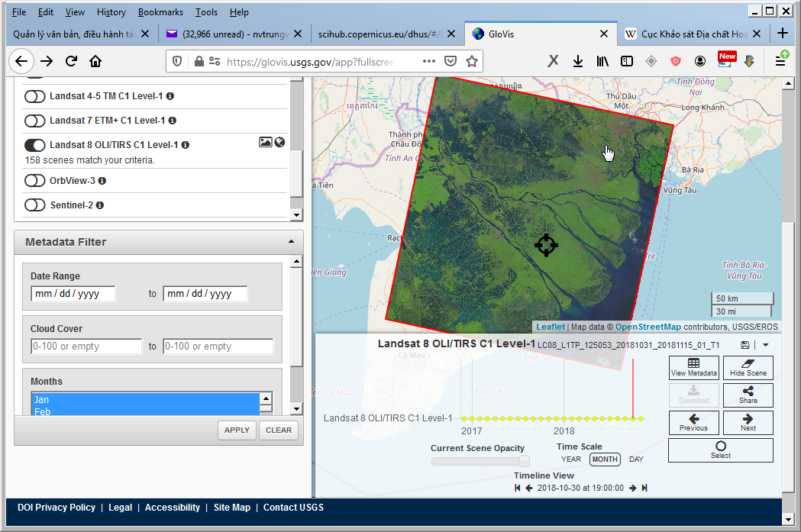Enable the Landsat 7 ETM+ C1 Level-1 toggle
Screen dimensions: 801x532
tap(34, 121)
